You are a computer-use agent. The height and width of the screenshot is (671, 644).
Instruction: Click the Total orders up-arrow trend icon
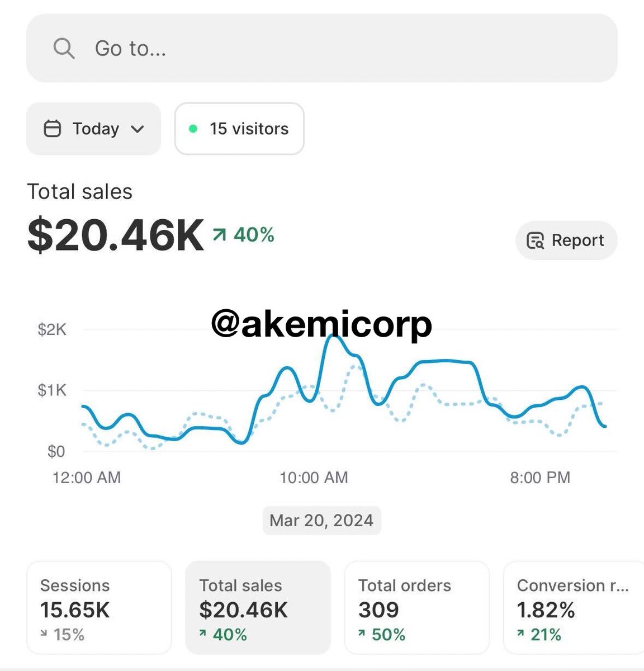362,634
